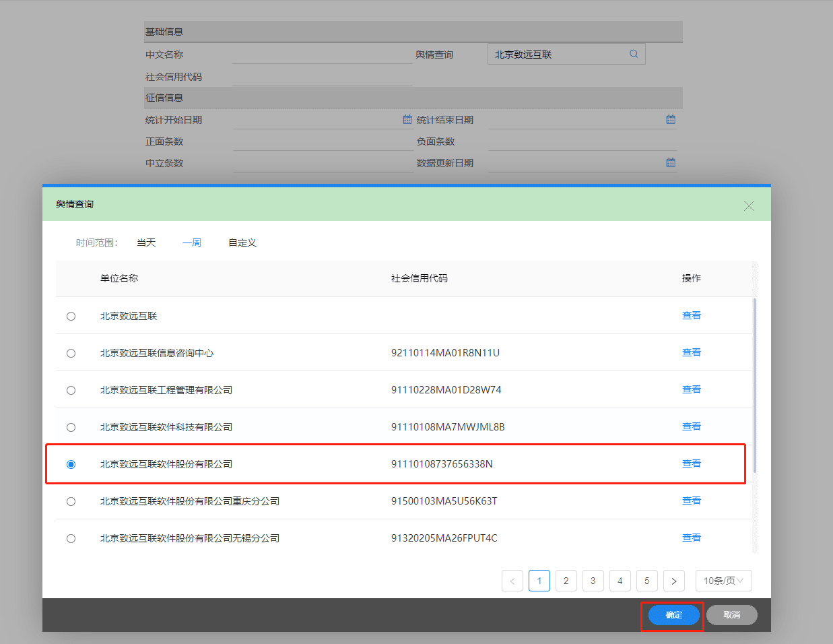Click credit code 91110228MA01D28W74
833x644 pixels.
point(446,390)
